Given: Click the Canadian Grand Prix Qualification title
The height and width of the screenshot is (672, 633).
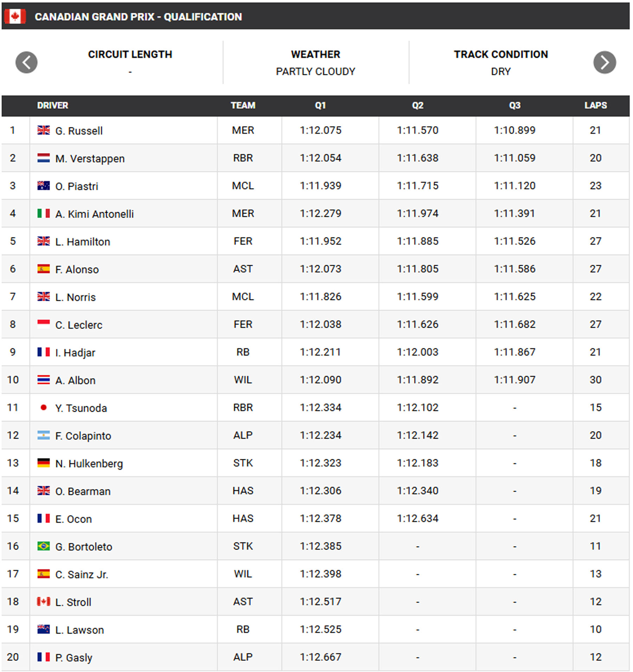Looking at the screenshot, I should point(138,17).
